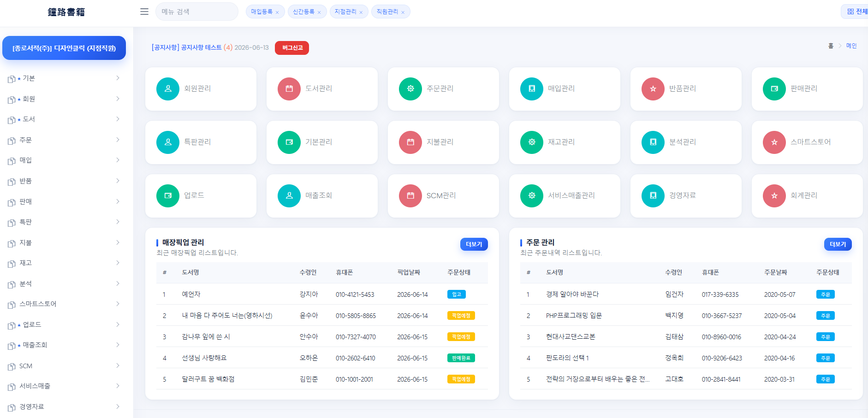Click the 입고 status badge for 예언자
Screen dimensions: 868x418
(x=457, y=294)
